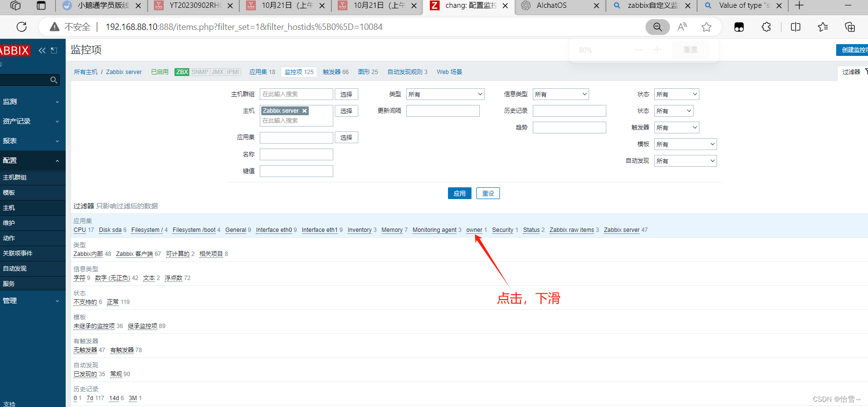Toggle split screen browser icon
The width and height of the screenshot is (868, 407).
796,27
